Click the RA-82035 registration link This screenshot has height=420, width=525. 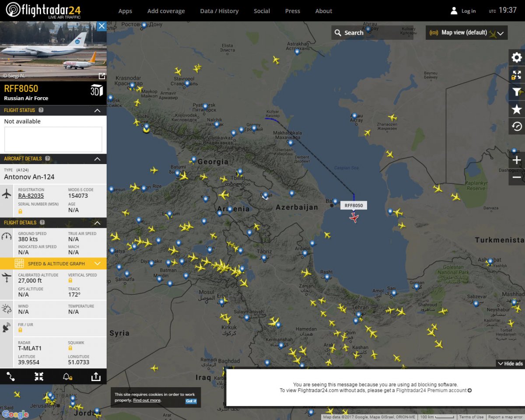[31, 196]
